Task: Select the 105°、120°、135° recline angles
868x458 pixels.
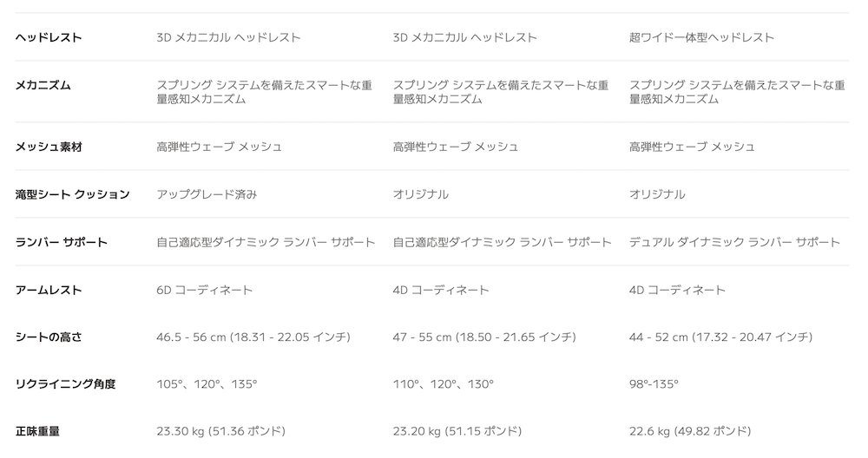Action: [207, 383]
